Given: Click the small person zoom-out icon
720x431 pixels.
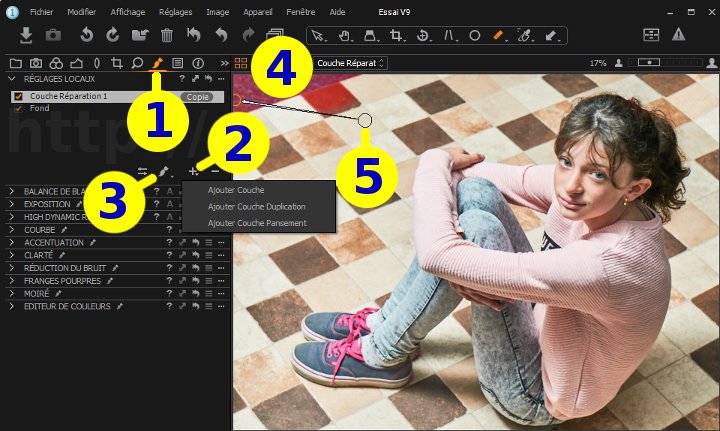Looking at the screenshot, I should pyautogui.click(x=619, y=63).
